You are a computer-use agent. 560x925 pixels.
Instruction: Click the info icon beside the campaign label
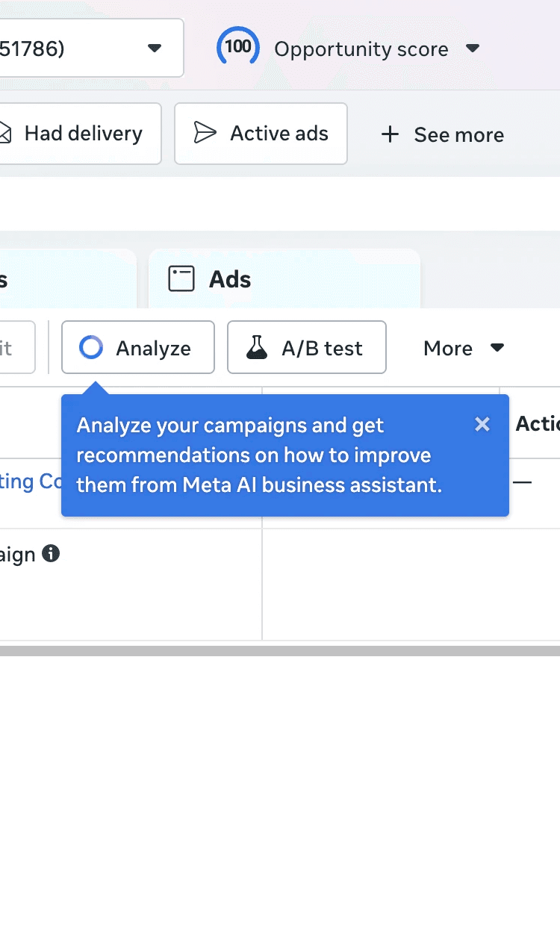[x=51, y=554]
